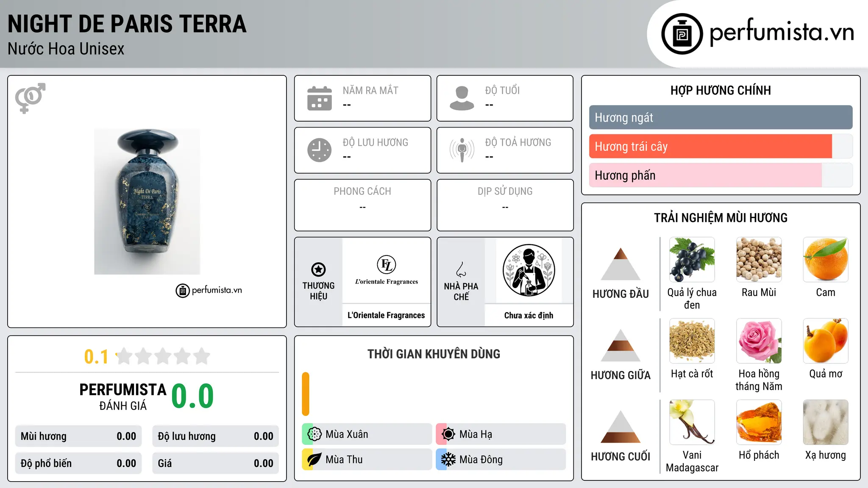Image resolution: width=868 pixels, height=488 pixels.
Task: Click the autumn leaf icon
Action: (x=314, y=460)
